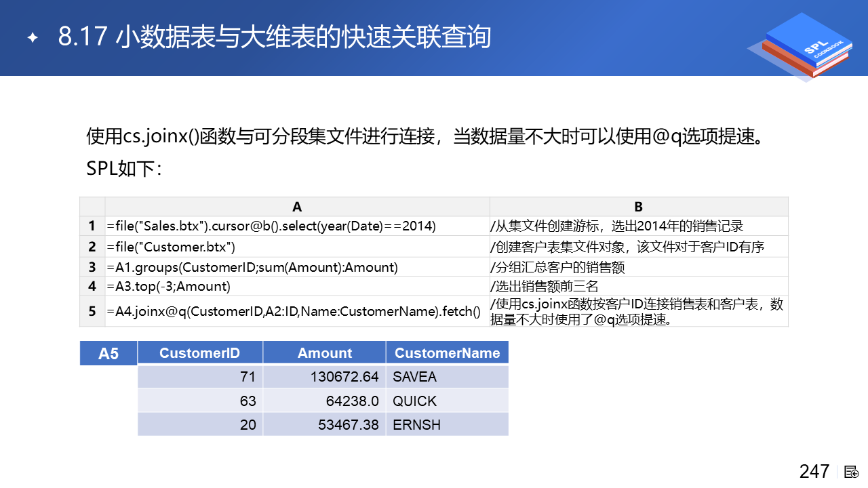Select row number 3 of the code table
Viewport: 868px width, 488px height.
pos(92,267)
